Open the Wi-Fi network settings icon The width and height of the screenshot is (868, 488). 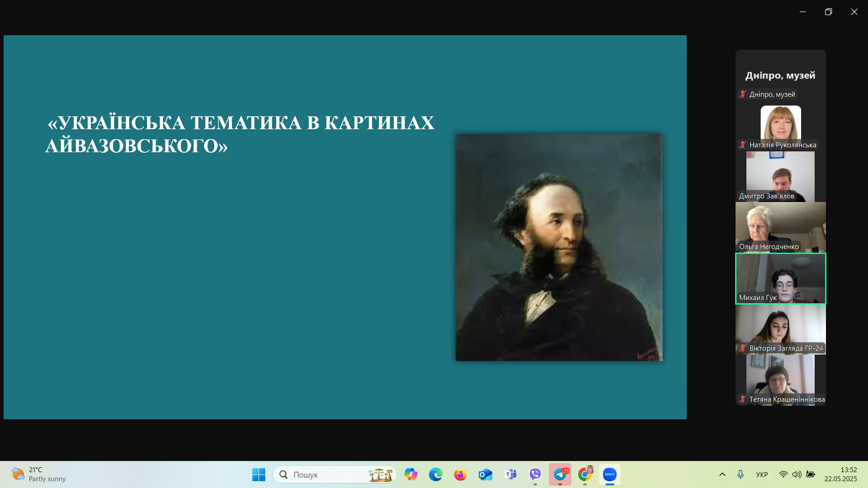pos(783,474)
